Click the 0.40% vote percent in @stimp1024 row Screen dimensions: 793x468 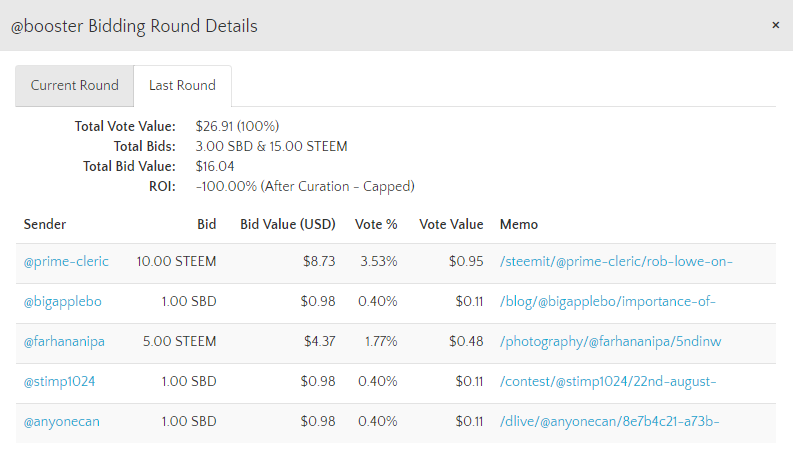[377, 381]
